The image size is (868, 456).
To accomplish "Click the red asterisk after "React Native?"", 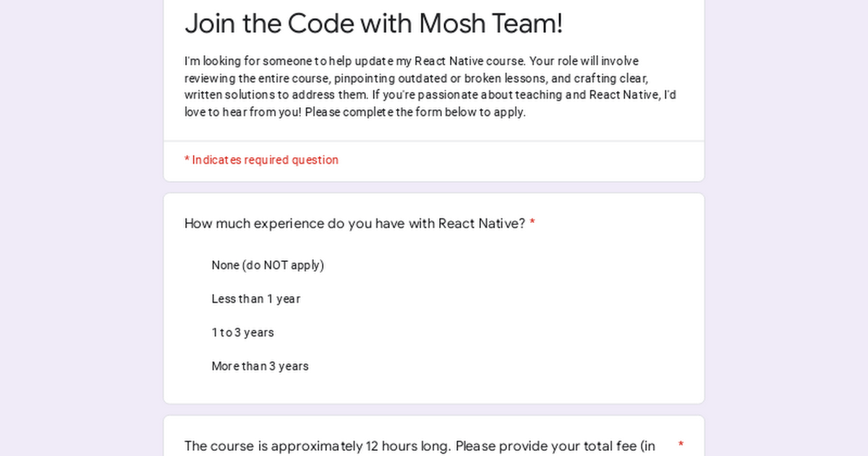I will [532, 224].
